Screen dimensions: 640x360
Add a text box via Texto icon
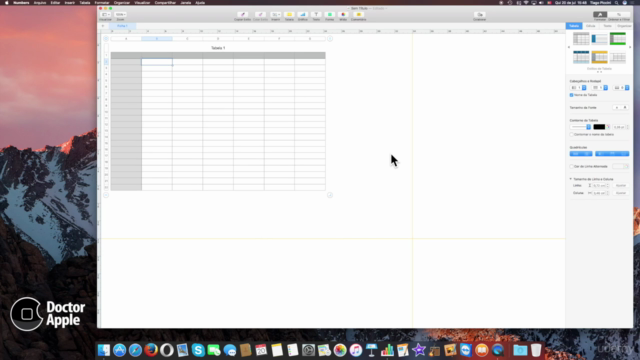click(x=316, y=15)
